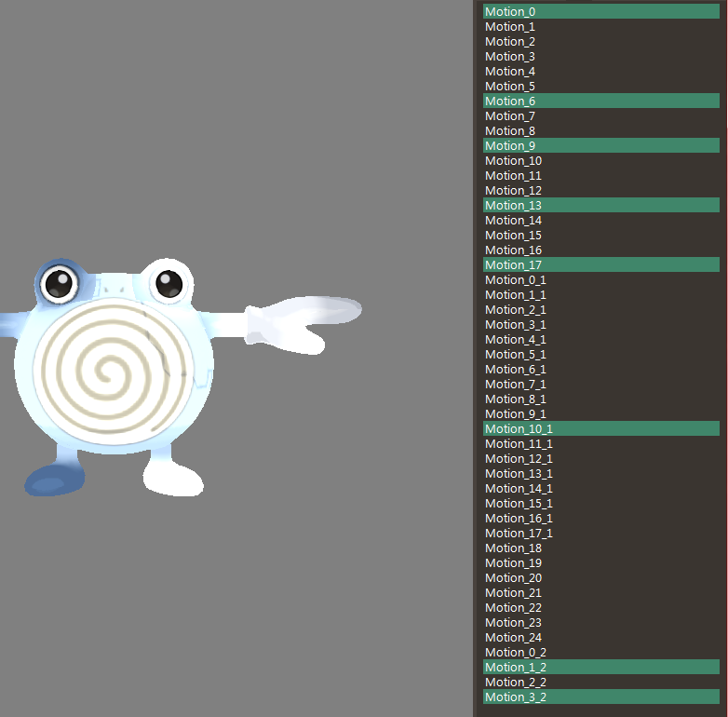Select Motion_11_1 animation

click(600, 443)
